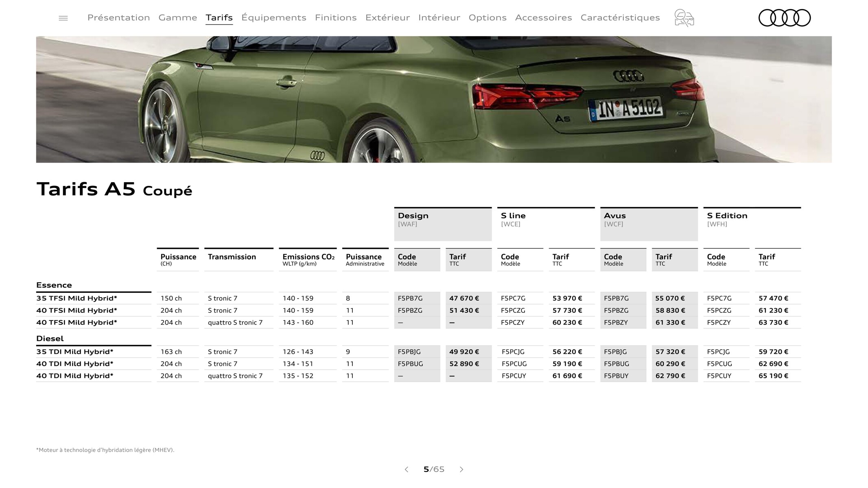Screen dimensions: 868x488
Task: Click the 49 920 € Design diesel price
Action: tap(464, 352)
